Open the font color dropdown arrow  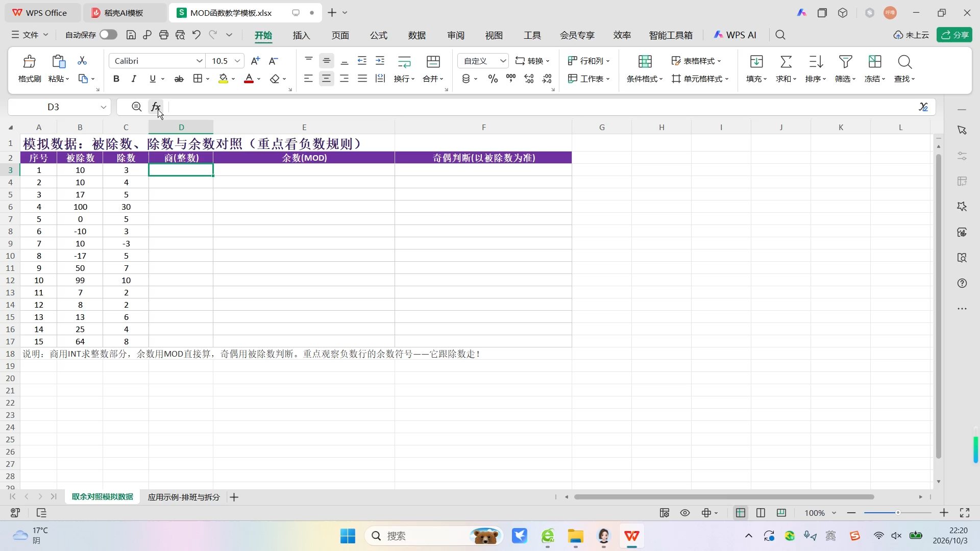[x=259, y=79]
